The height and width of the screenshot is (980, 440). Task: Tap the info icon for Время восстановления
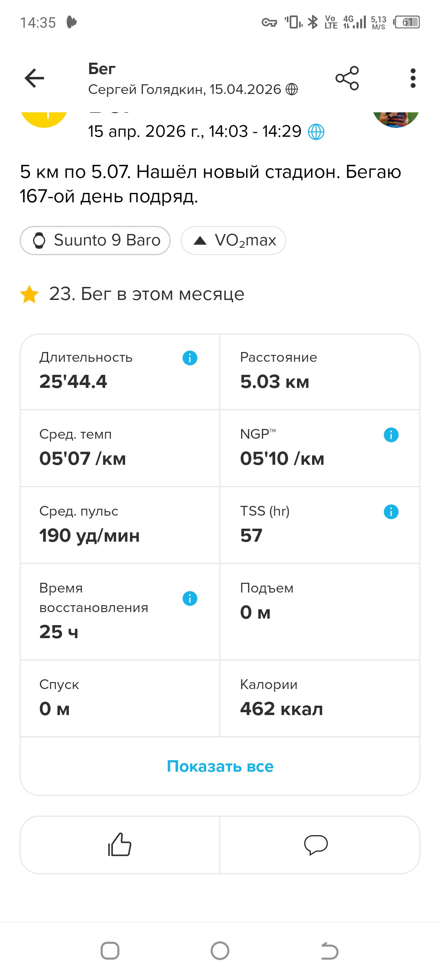point(190,599)
